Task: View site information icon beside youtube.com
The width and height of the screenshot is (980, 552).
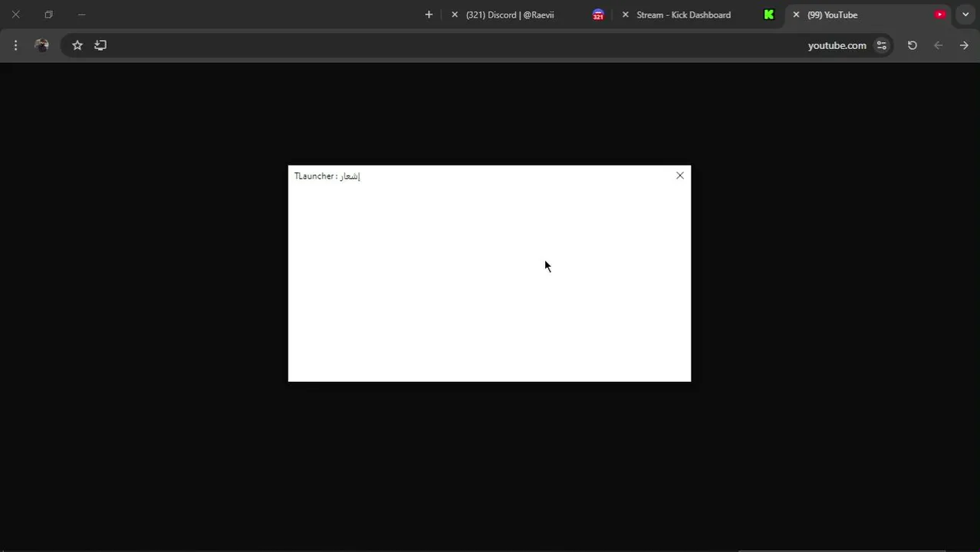Action: click(x=882, y=45)
